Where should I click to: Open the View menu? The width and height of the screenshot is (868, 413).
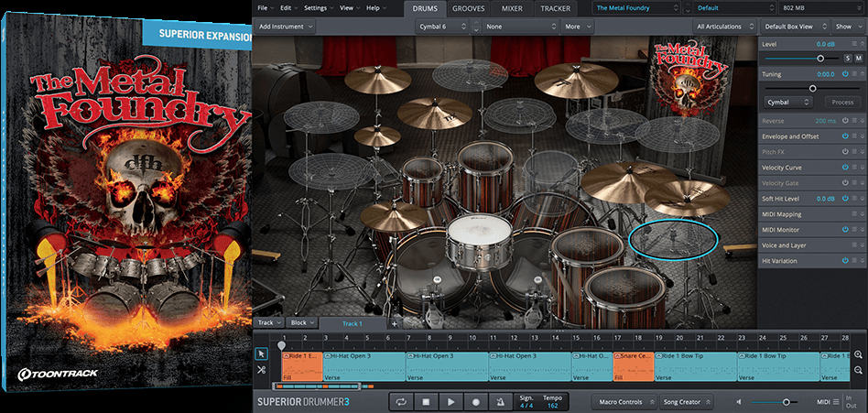[x=349, y=8]
